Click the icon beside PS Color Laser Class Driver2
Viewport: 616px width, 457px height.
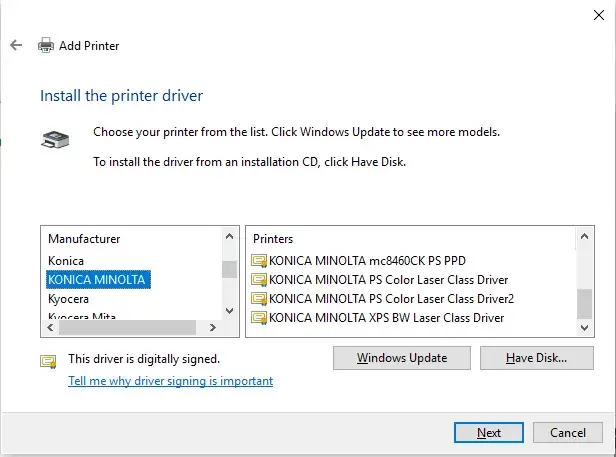(259, 299)
